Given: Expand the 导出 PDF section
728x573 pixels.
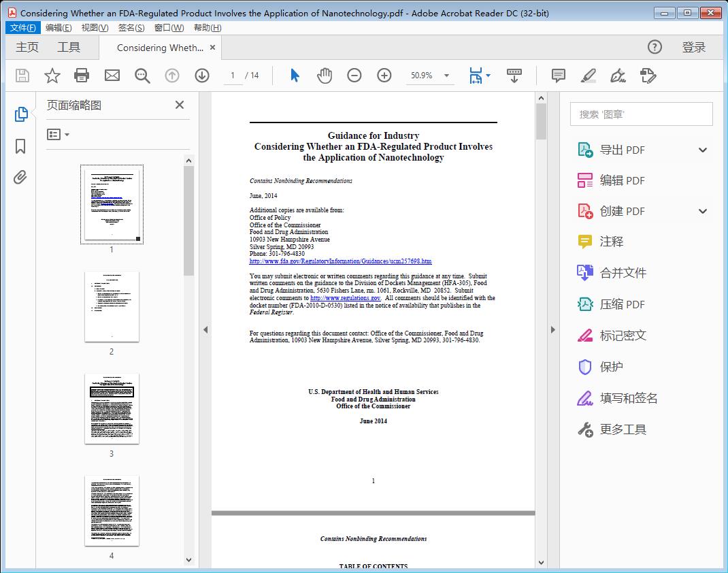Looking at the screenshot, I should (x=703, y=150).
